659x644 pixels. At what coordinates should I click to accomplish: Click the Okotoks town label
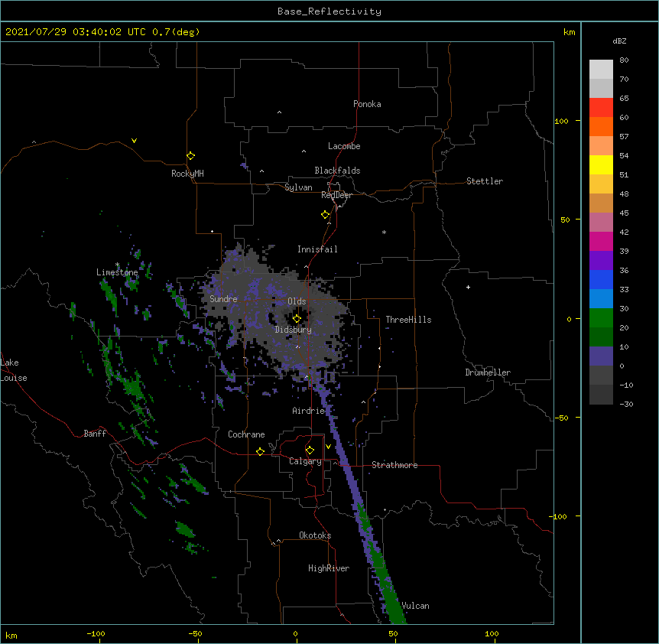[x=315, y=535]
